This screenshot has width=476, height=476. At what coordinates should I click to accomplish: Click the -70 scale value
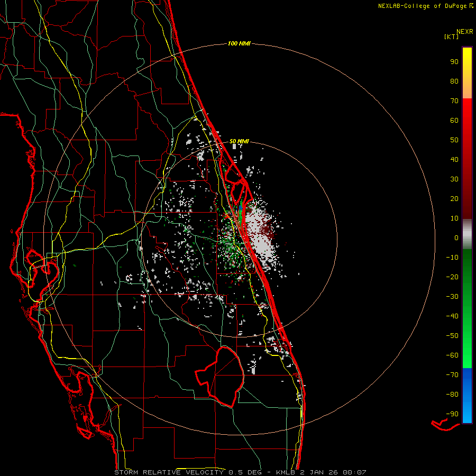tap(452, 375)
